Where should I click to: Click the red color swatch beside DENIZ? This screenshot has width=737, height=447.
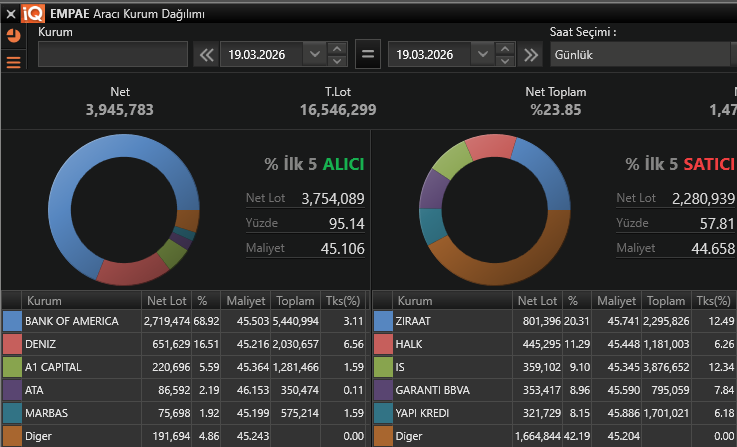pyautogui.click(x=12, y=344)
